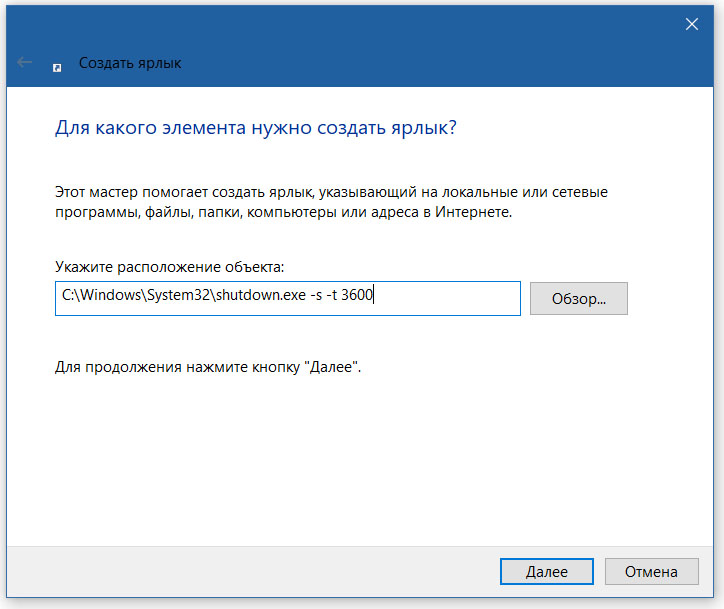Place cursor on the 3600 timeout value
Screen dimensions: 724x609
pos(357,295)
